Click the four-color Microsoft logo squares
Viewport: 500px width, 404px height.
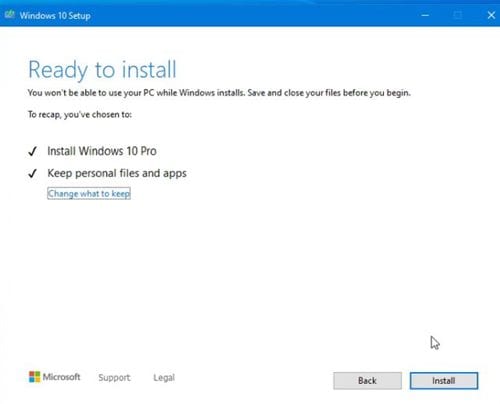(x=34, y=377)
